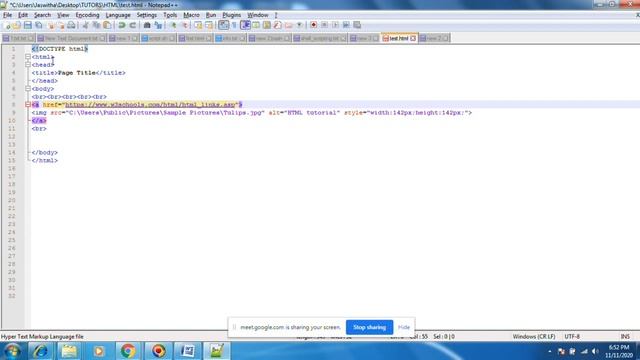Click UTF-8 encoding in the status bar
This screenshot has width=640, height=360.
pos(572,337)
